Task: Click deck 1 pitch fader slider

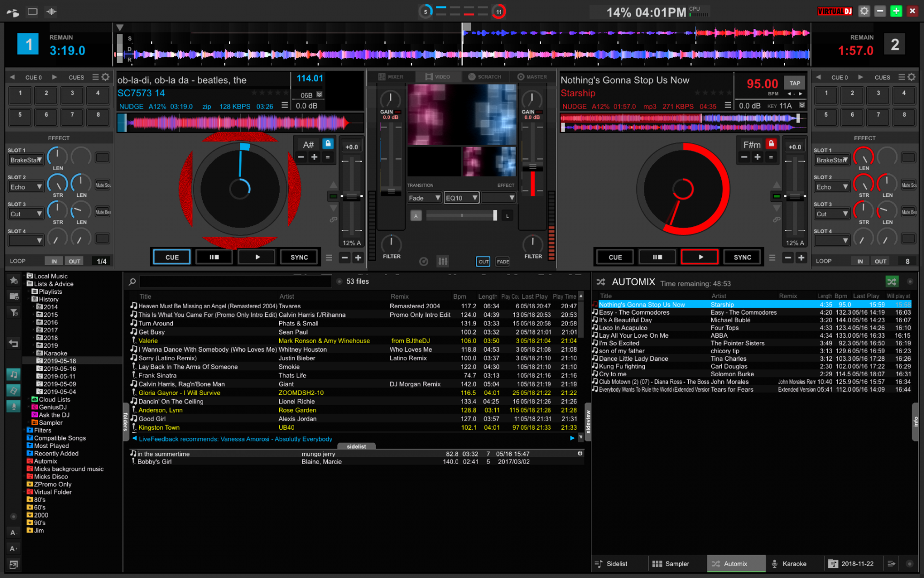Action: pyautogui.click(x=351, y=196)
